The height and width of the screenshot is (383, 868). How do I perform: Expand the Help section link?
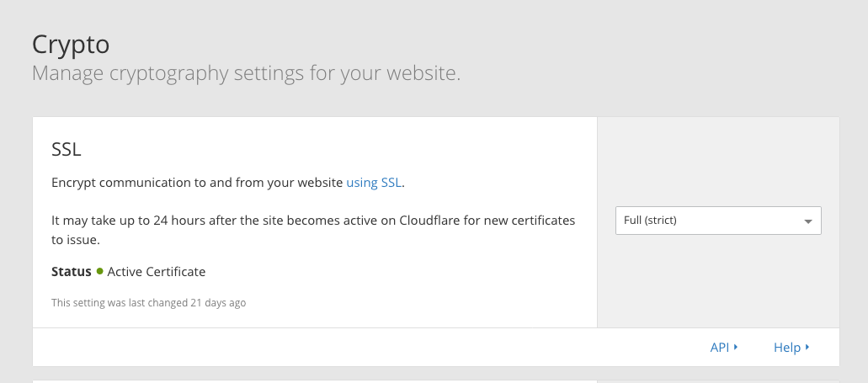pyautogui.click(x=786, y=347)
